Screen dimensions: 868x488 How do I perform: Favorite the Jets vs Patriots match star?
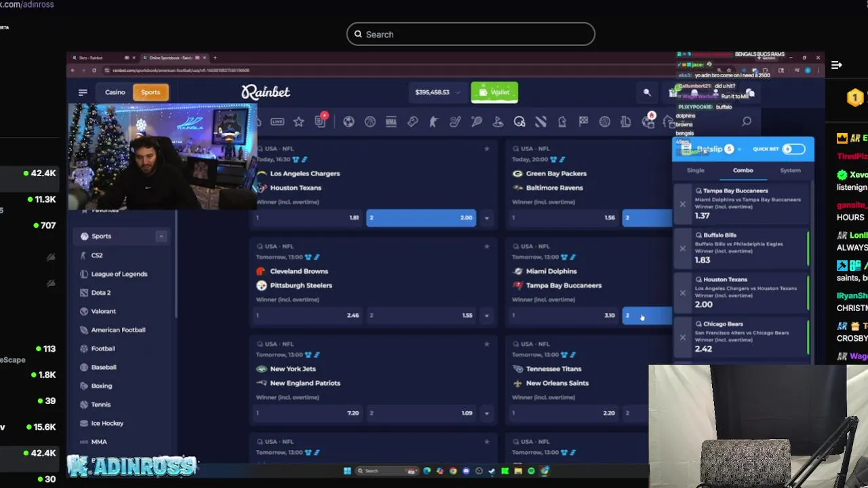tap(486, 344)
